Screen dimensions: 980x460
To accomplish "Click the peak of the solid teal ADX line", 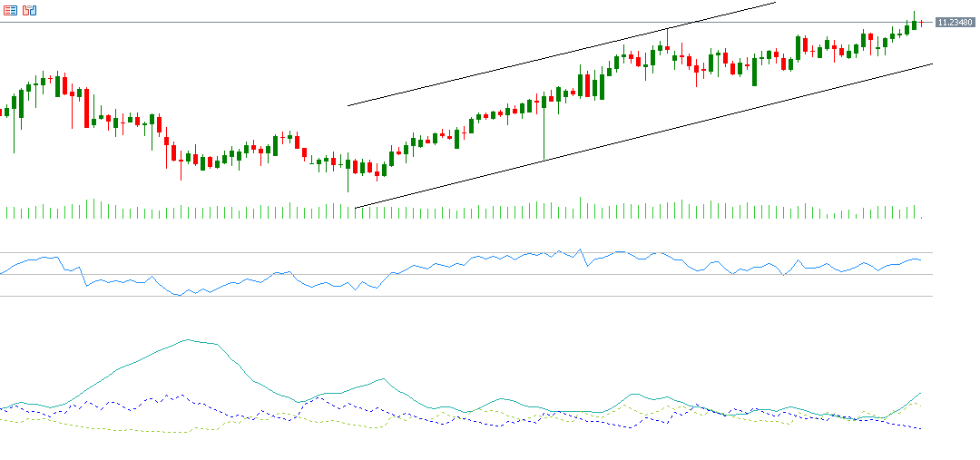I will 188,340.
